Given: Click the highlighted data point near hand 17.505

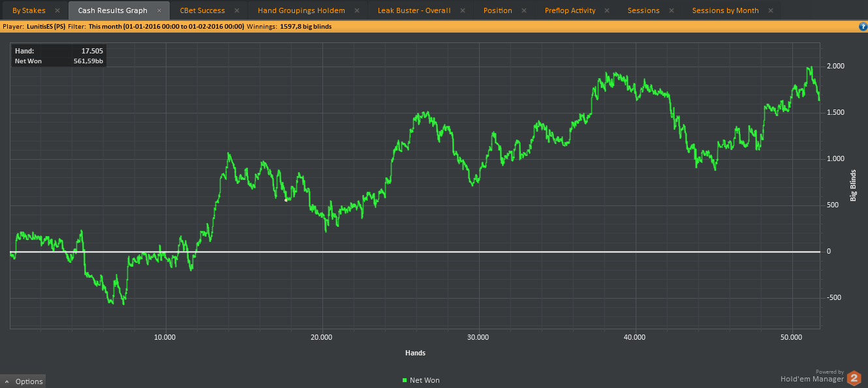Looking at the screenshot, I should pos(286,200).
